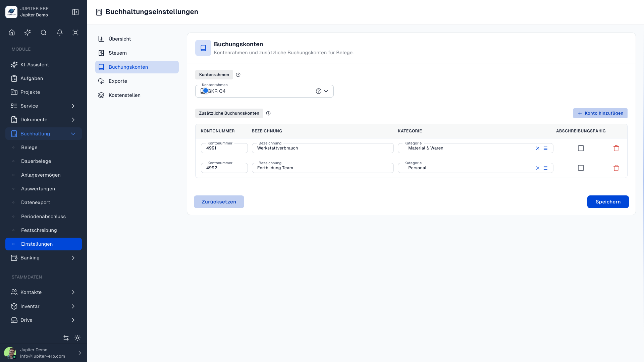This screenshot has height=362, width=644.
Task: Open the Steuern settings tab
Action: pos(137,53)
